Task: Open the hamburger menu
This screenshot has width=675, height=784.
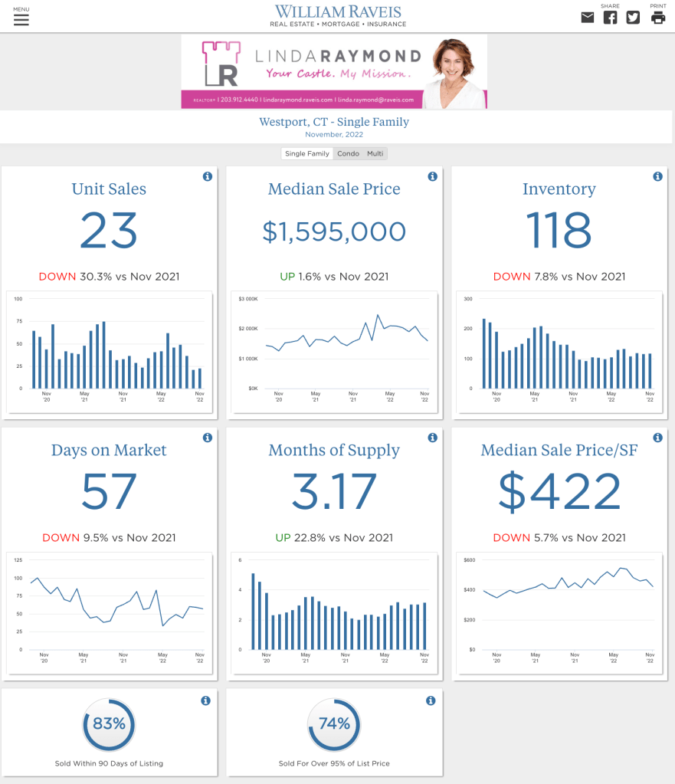Action: pos(21,18)
